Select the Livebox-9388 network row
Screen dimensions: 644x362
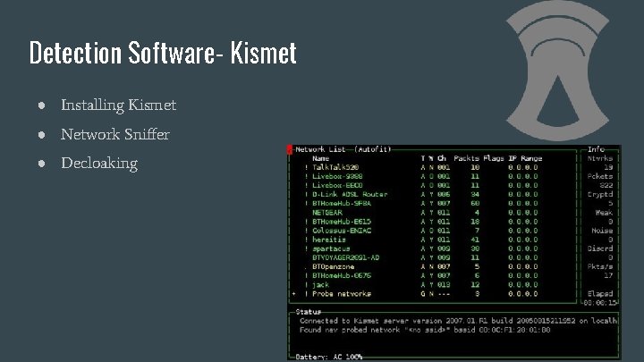(x=421, y=176)
